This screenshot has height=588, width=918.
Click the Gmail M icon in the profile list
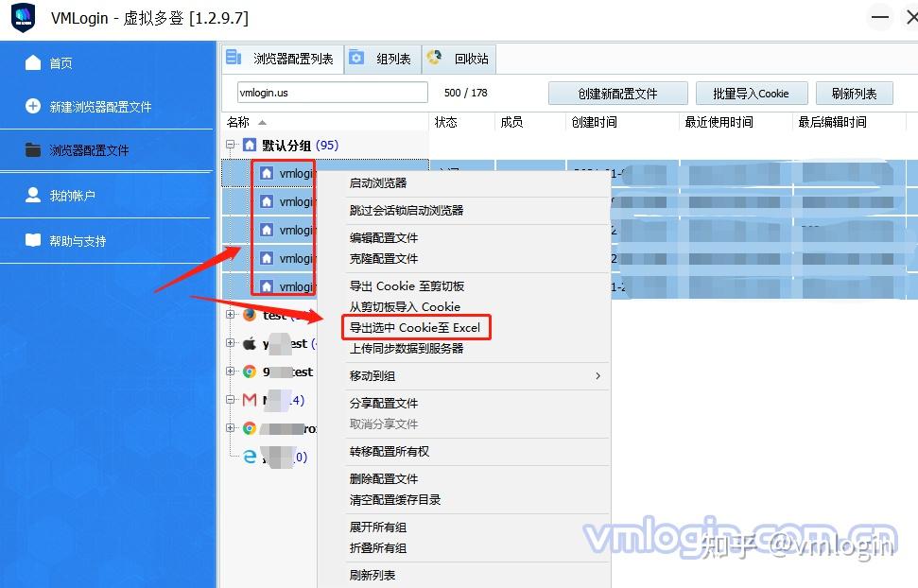click(x=248, y=402)
